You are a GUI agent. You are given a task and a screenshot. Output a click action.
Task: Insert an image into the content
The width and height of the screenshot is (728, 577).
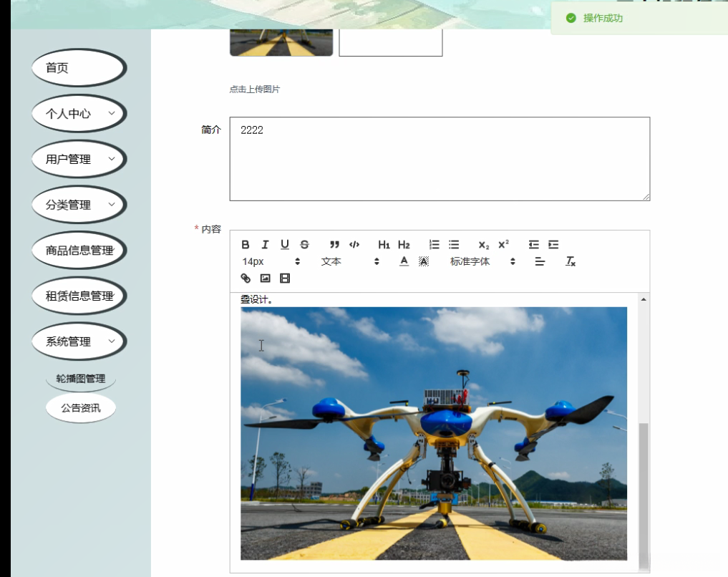(x=265, y=278)
